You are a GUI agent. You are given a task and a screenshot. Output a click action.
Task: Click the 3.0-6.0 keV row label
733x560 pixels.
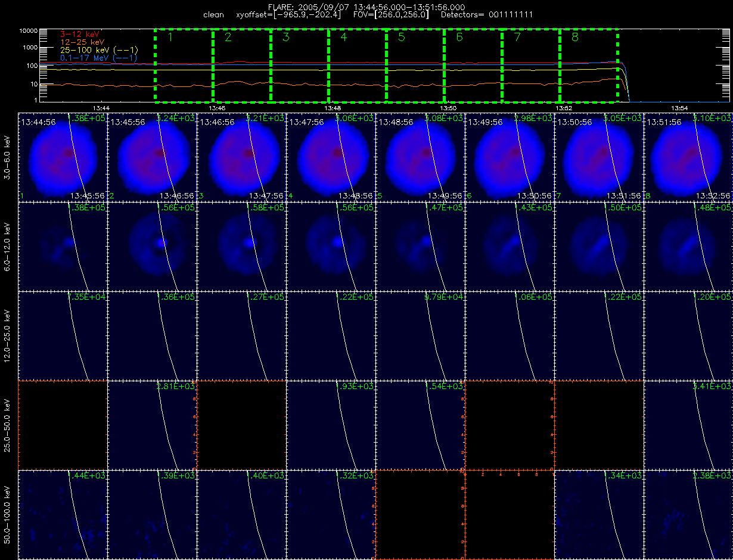point(7,157)
